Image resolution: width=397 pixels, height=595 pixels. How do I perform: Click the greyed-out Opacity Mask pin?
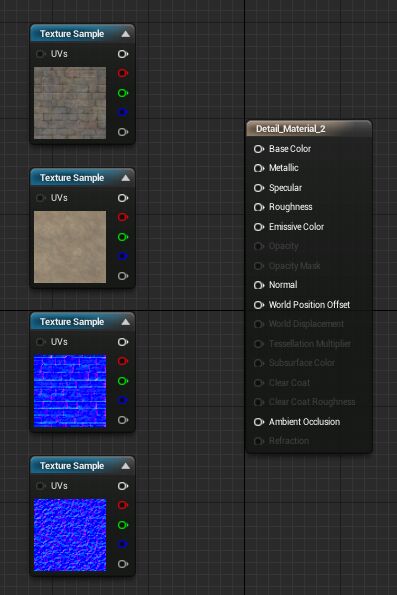259,266
